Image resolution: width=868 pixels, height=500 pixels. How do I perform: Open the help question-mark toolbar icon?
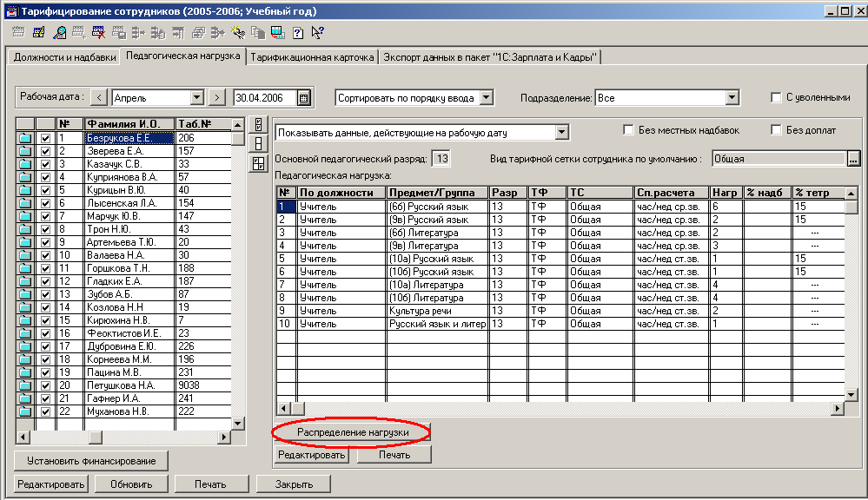[x=297, y=34]
